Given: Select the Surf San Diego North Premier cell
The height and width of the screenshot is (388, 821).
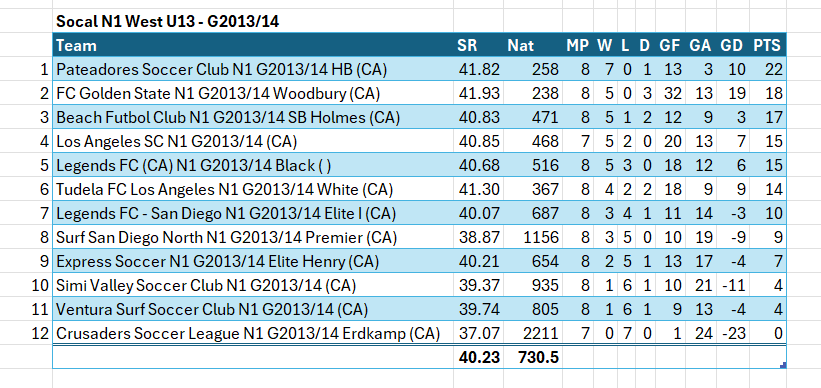Looking at the screenshot, I should pyautogui.click(x=253, y=238).
